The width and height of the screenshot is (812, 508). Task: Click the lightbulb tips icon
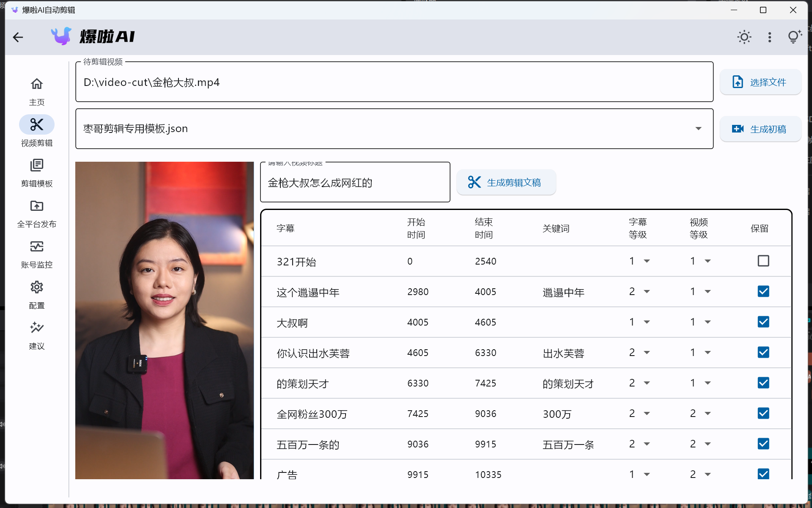tap(795, 37)
